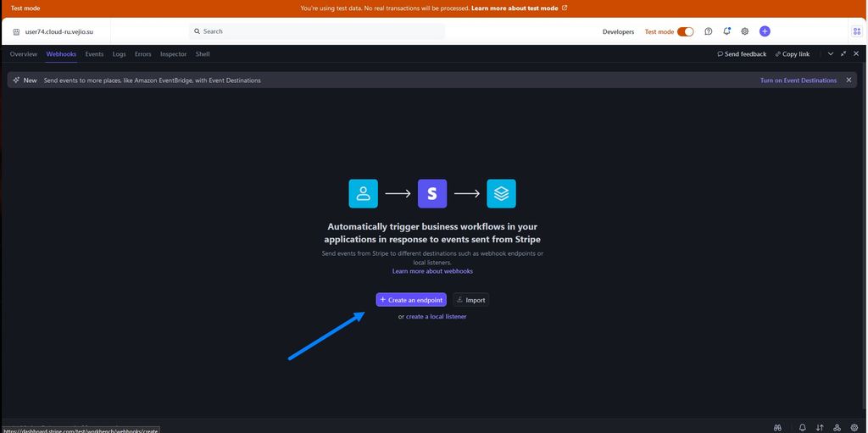The image size is (868, 433).
Task: Click the store icon beside the account name
Action: (16, 32)
